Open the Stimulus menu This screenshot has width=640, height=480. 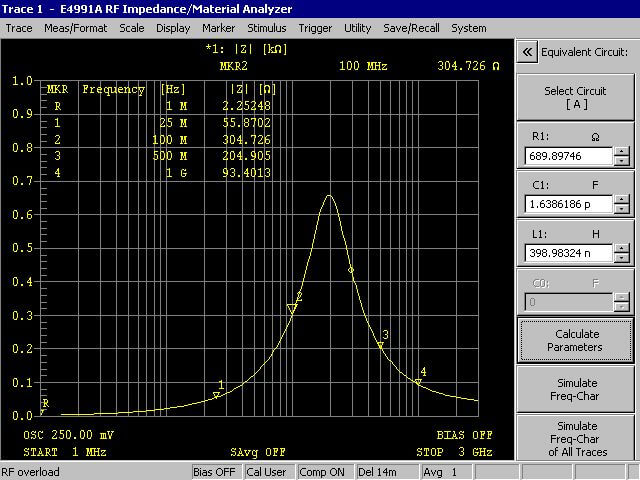pyautogui.click(x=267, y=28)
